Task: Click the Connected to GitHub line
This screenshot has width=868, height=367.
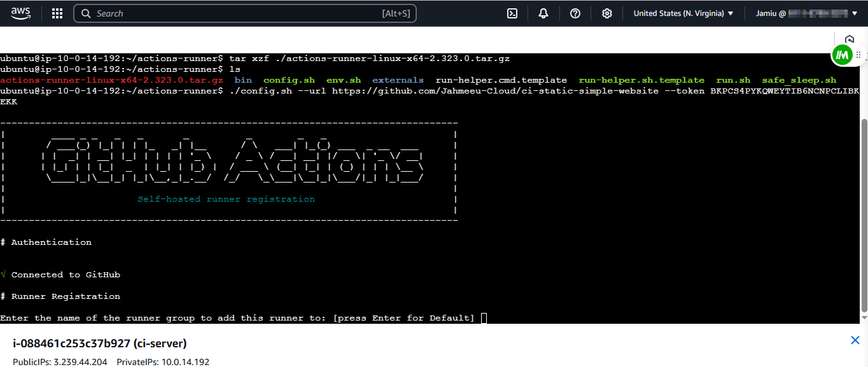Action: [60, 275]
